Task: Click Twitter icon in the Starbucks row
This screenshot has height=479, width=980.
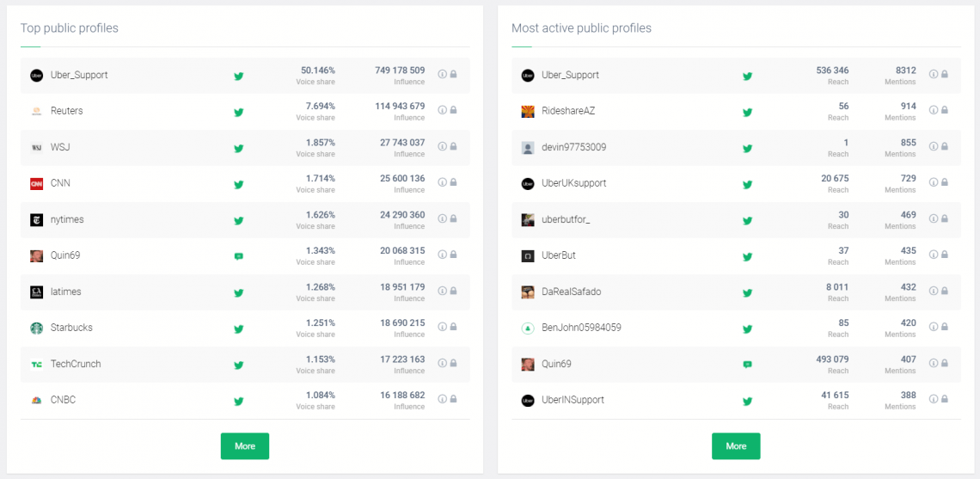Action: (239, 329)
